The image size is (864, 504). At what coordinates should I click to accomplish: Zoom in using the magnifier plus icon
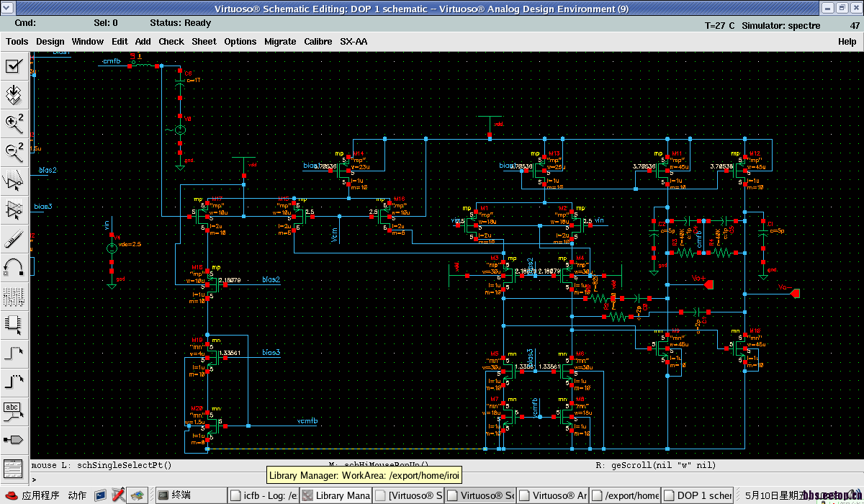coord(14,123)
